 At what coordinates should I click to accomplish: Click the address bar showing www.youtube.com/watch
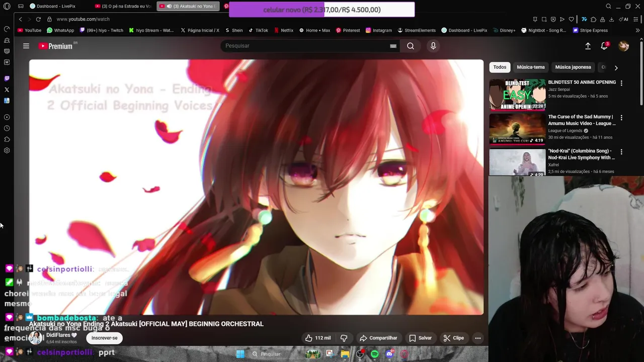pos(83,19)
